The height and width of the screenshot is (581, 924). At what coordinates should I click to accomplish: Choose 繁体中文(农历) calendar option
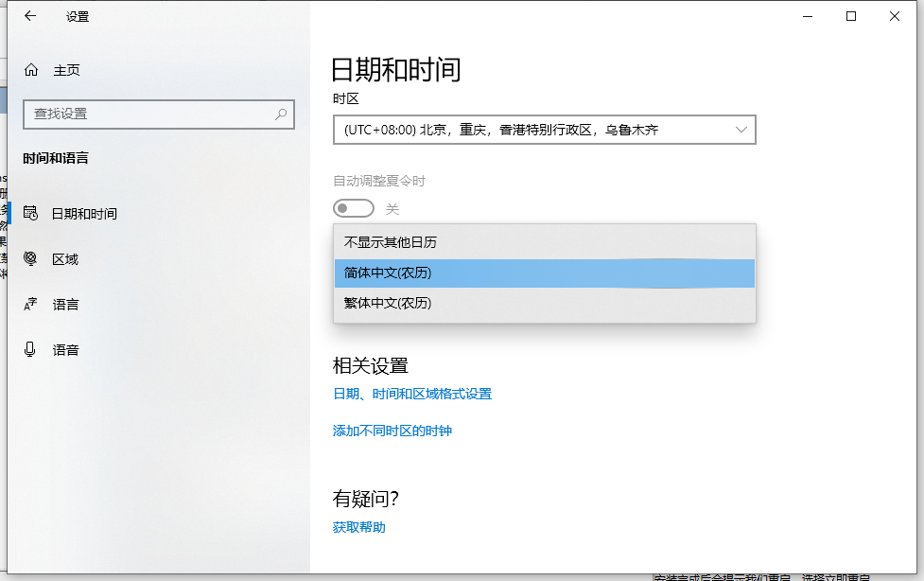[388, 303]
